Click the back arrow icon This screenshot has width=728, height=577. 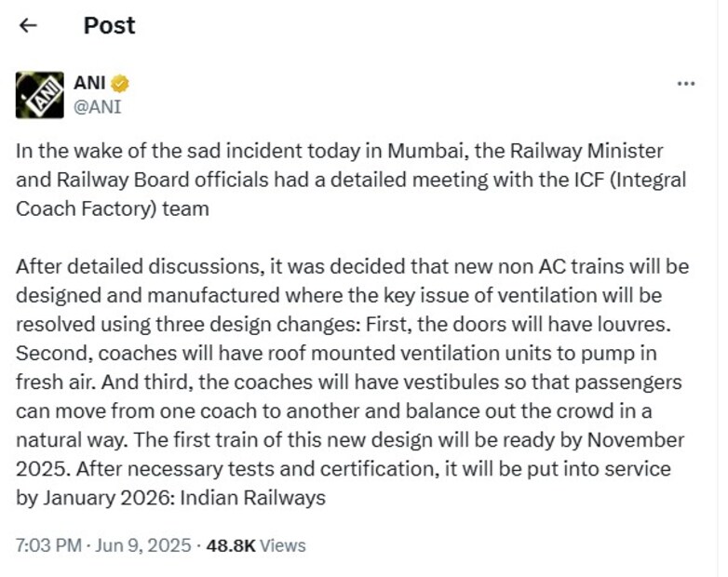(28, 26)
